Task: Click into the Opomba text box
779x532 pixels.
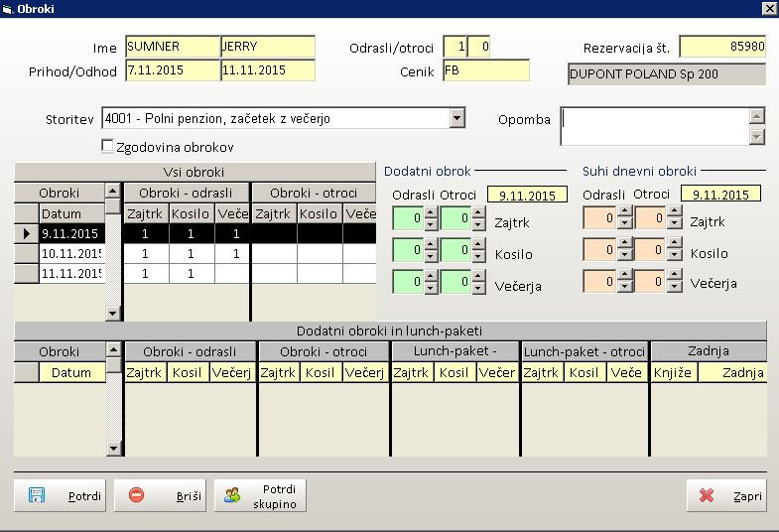Action: 655,126
